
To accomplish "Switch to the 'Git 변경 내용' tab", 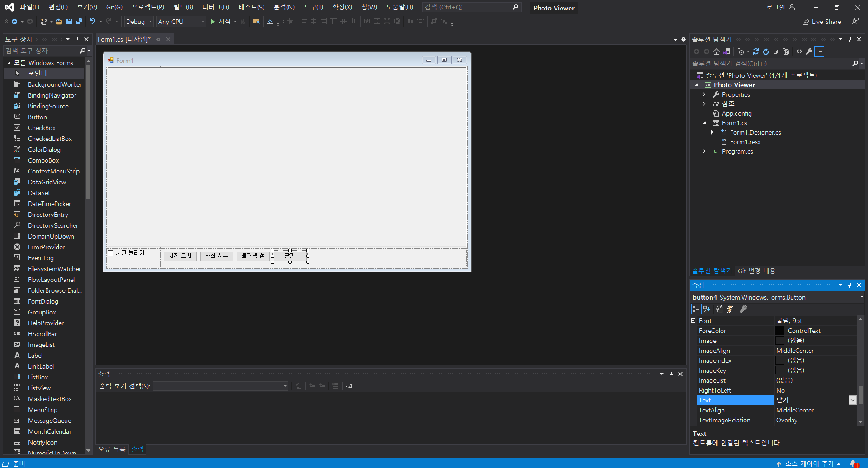I will pos(756,271).
